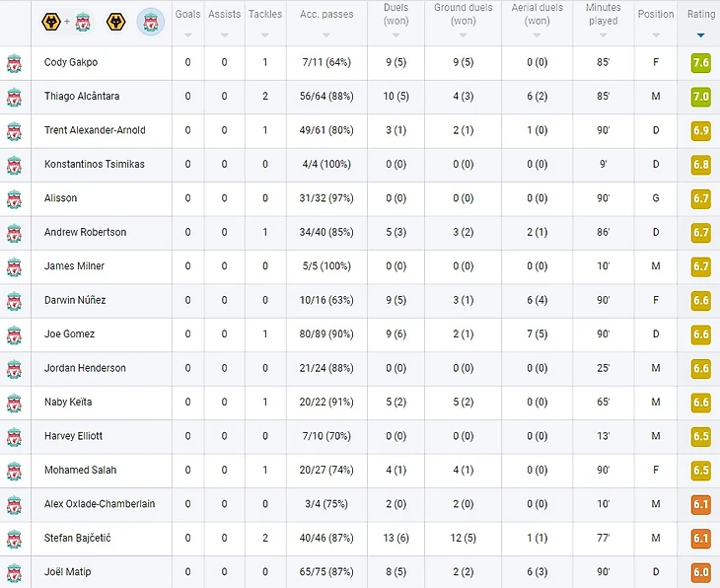This screenshot has width=720, height=588.
Task: Click Liverpool crest beside Thiago Alcântara
Action: [x=14, y=97]
